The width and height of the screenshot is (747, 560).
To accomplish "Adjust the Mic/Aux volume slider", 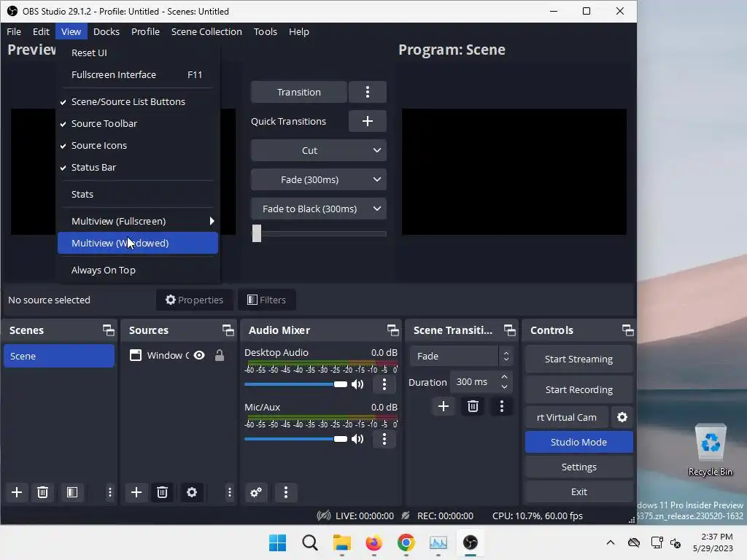I will [x=296, y=439].
